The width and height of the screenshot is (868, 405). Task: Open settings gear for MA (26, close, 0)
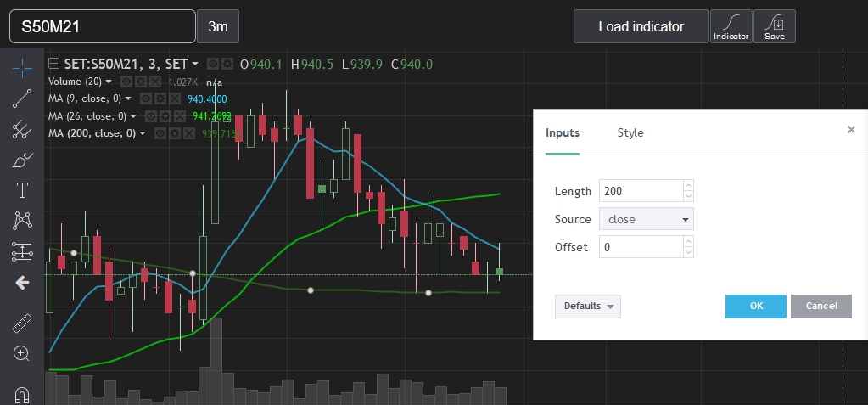click(x=165, y=116)
